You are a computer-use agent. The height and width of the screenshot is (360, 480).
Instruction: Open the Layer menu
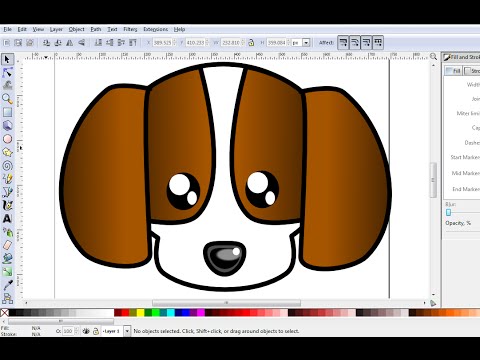(56, 29)
